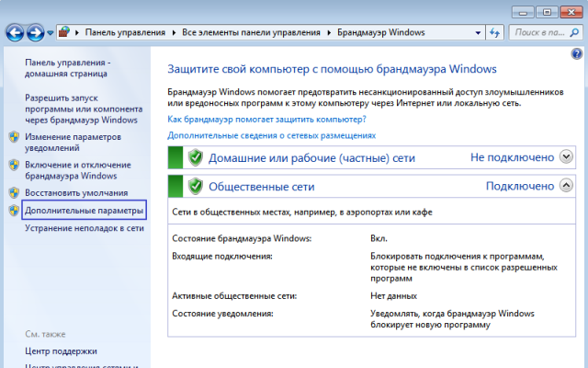Open the address bar history dropdown
This screenshot has height=368, width=588.
coord(478,33)
